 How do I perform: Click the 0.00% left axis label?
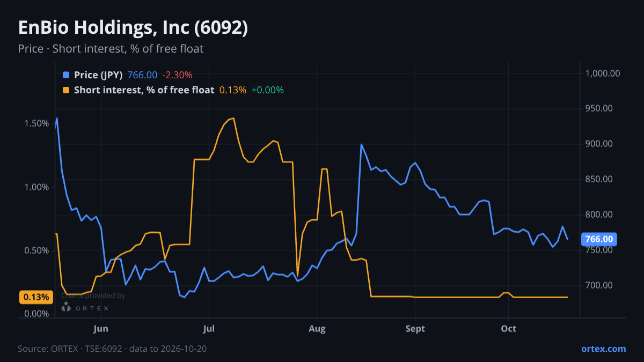(38, 314)
